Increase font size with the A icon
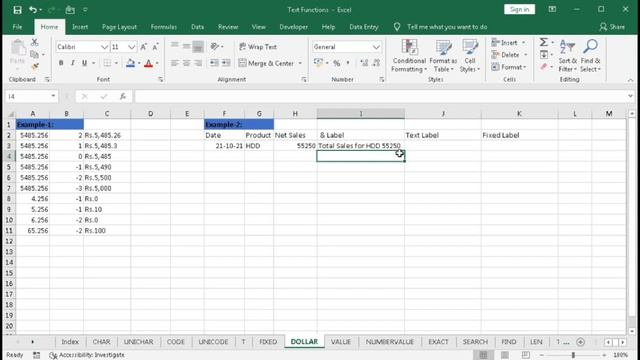 (x=144, y=47)
